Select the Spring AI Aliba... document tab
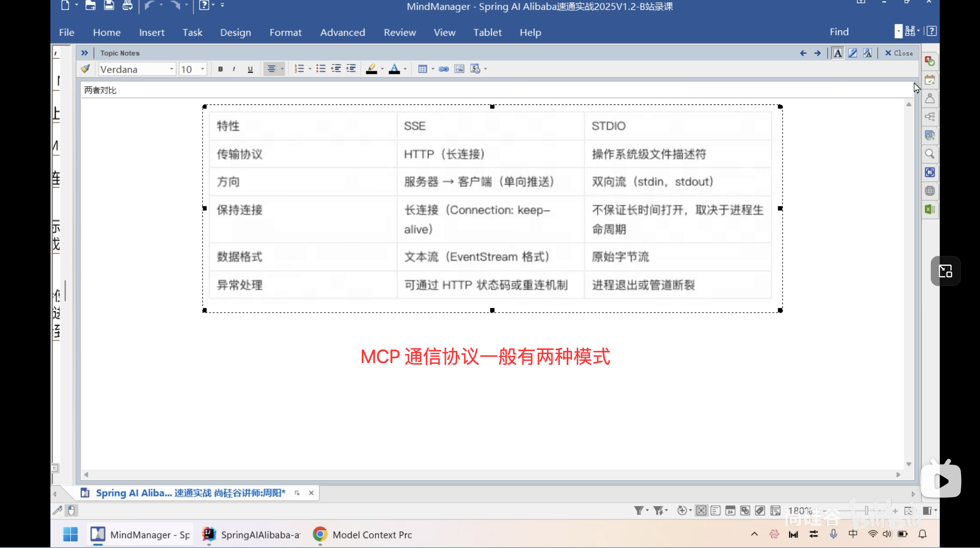 190,493
